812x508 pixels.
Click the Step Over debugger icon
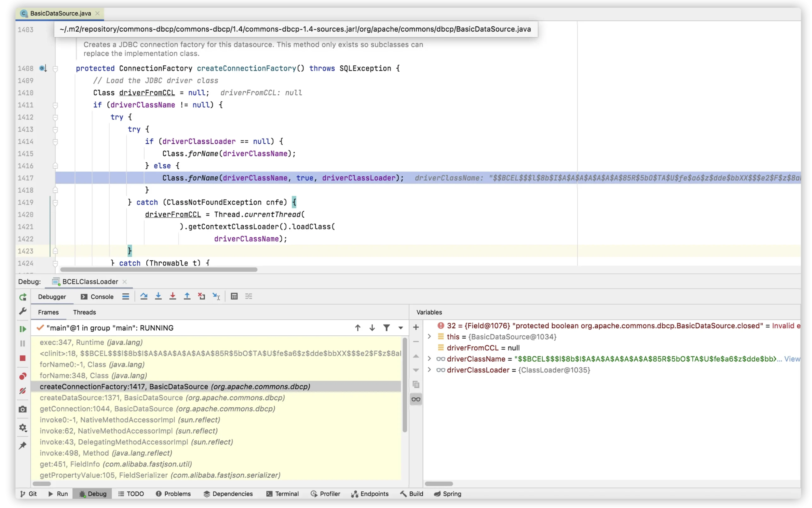pos(144,296)
